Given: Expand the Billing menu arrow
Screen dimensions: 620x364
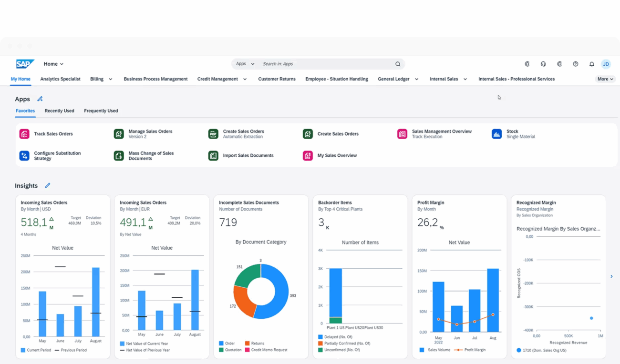Looking at the screenshot, I should pos(110,79).
